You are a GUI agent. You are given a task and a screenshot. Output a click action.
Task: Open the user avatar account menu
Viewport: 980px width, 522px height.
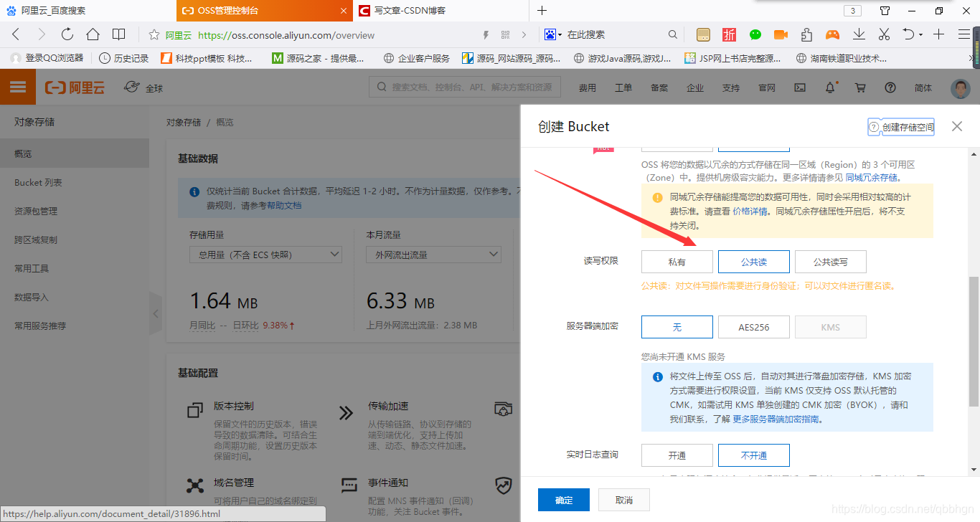coord(960,87)
